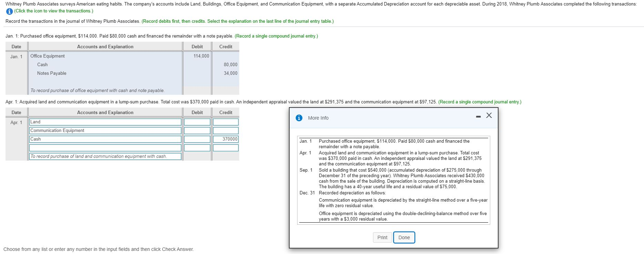Minimize the More Info dialog
Image resolution: width=644 pixels, height=254 pixels.
[x=478, y=117]
